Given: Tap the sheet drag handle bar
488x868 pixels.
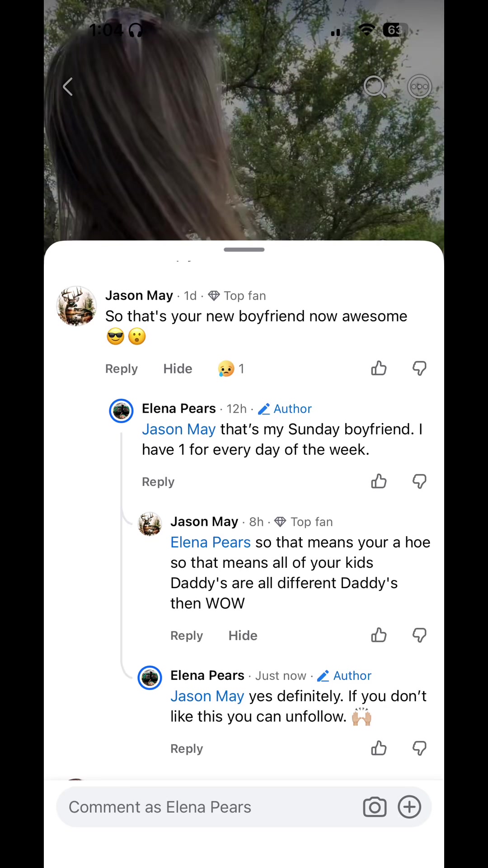Looking at the screenshot, I should [x=244, y=250].
